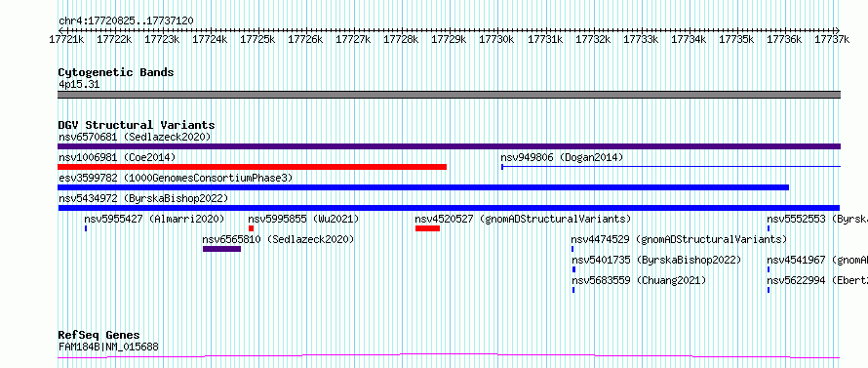Open the nsv5622994 variant label

pos(817,280)
